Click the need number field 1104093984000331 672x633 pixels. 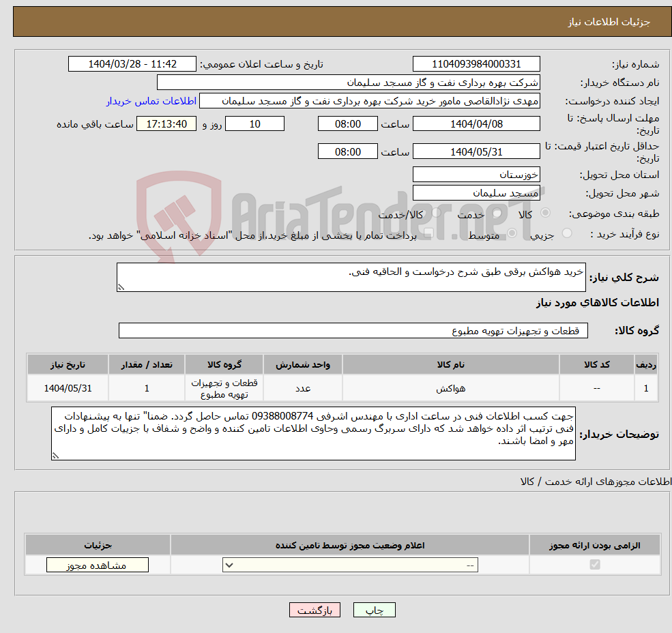(x=476, y=64)
